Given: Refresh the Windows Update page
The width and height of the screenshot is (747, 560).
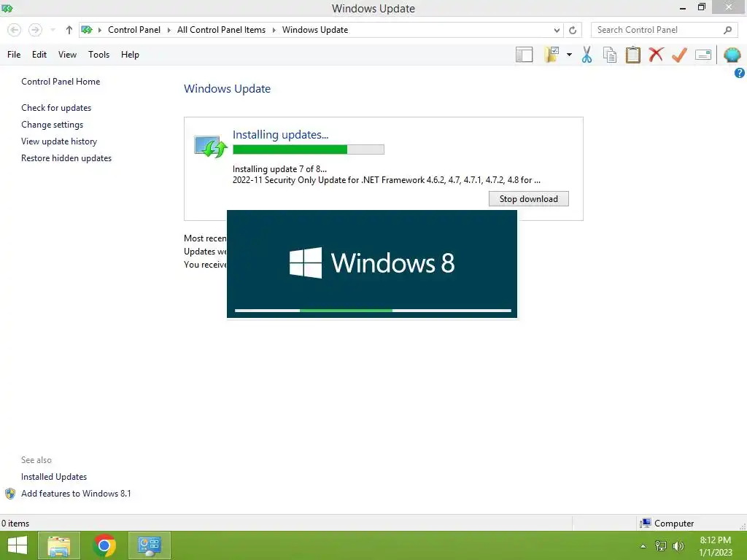Looking at the screenshot, I should 573,30.
